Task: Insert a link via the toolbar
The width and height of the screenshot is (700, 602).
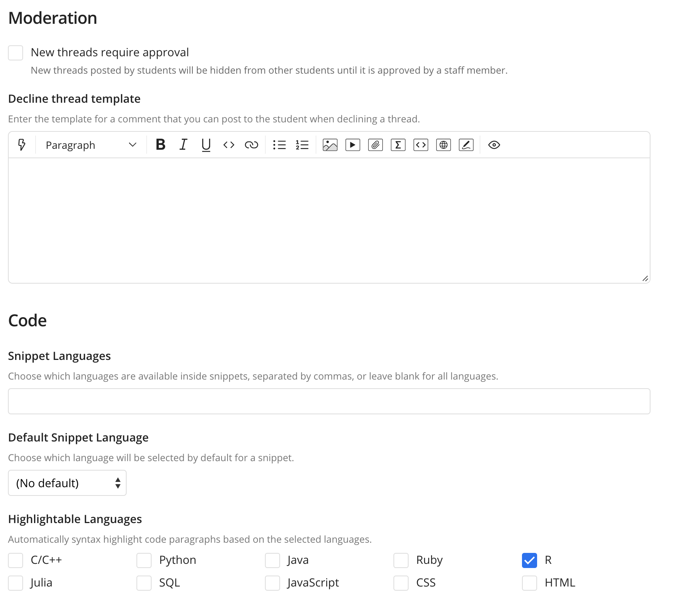Action: pyautogui.click(x=251, y=145)
